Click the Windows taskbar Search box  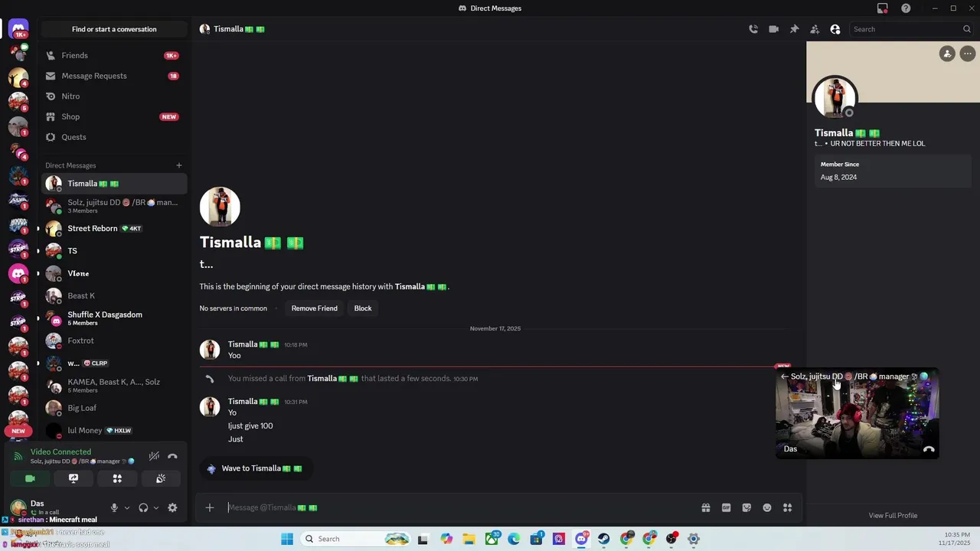(x=354, y=539)
